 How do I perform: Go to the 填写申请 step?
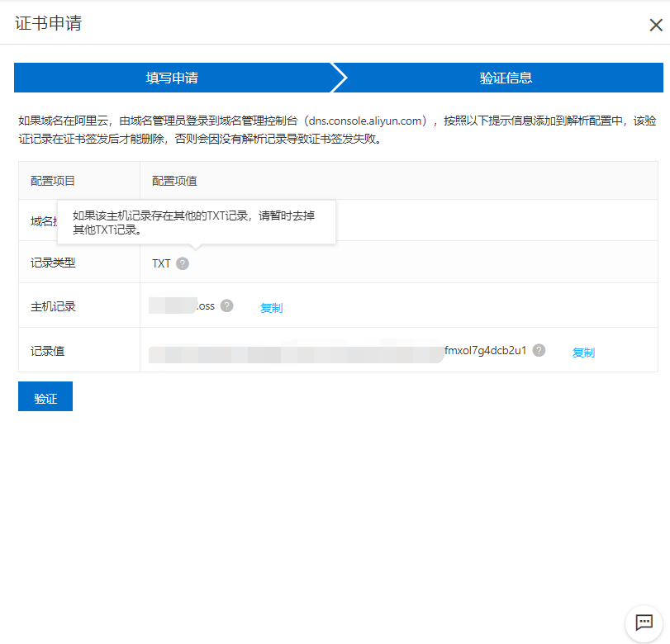click(x=172, y=78)
